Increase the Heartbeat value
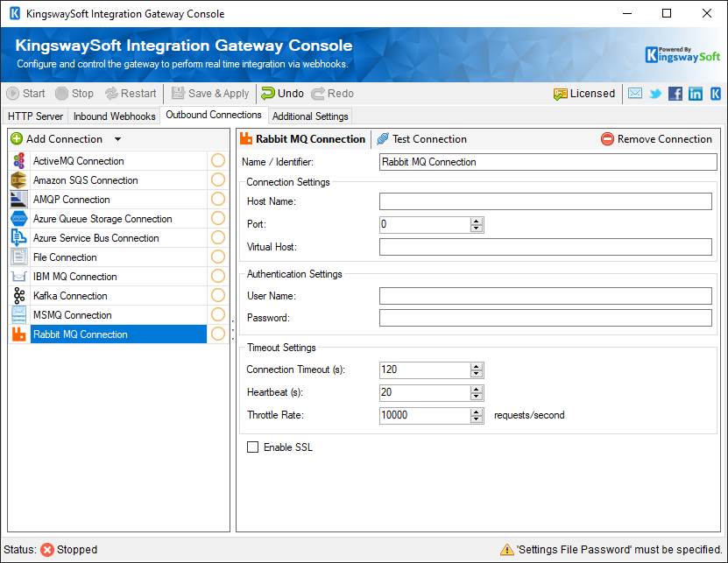Image resolution: width=728 pixels, height=563 pixels. (477, 390)
